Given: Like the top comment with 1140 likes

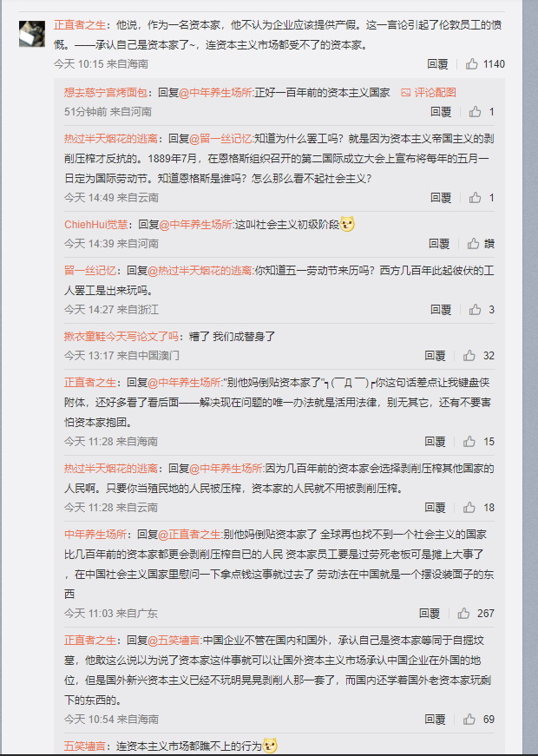Looking at the screenshot, I should (471, 63).
